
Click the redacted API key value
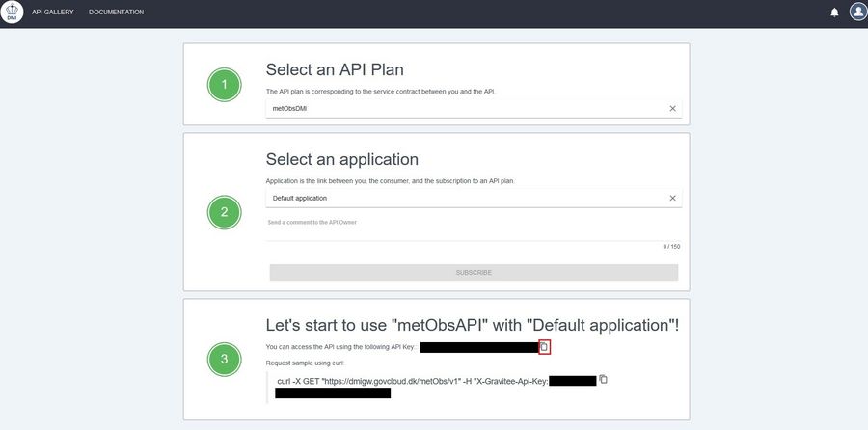tap(478, 347)
